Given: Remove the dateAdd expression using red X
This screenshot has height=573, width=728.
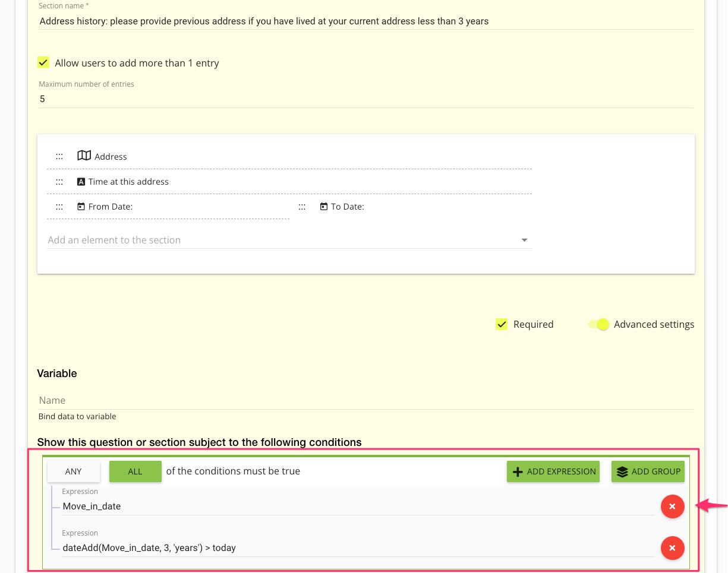Looking at the screenshot, I should [x=672, y=548].
